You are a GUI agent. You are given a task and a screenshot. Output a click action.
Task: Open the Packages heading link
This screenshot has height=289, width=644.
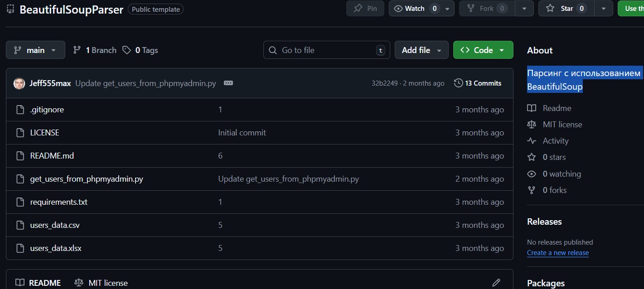(x=546, y=283)
